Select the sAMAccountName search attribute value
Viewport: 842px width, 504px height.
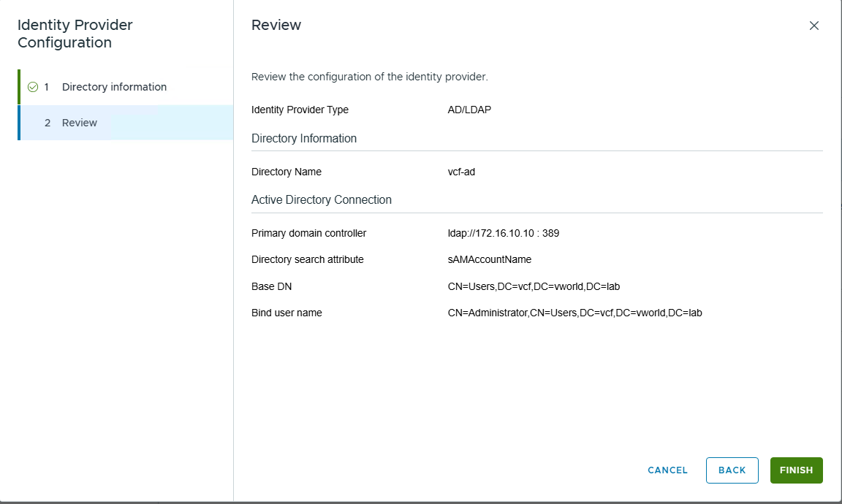pos(489,259)
